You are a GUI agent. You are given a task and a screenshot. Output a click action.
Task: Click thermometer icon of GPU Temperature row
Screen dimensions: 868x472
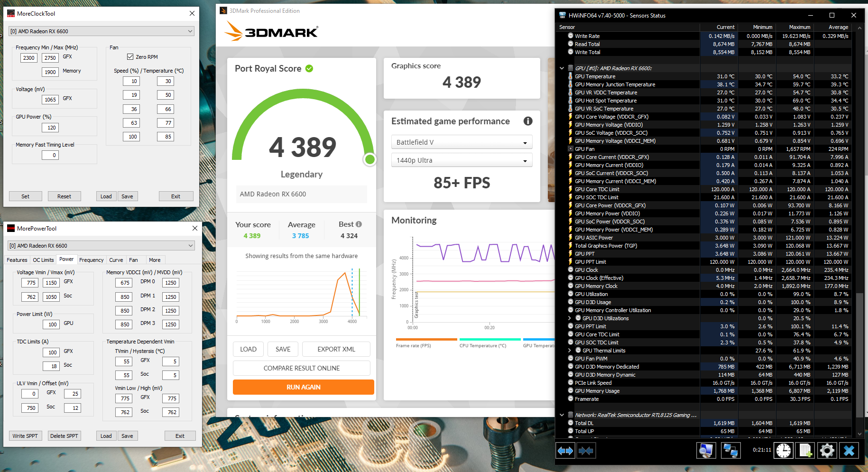[571, 76]
